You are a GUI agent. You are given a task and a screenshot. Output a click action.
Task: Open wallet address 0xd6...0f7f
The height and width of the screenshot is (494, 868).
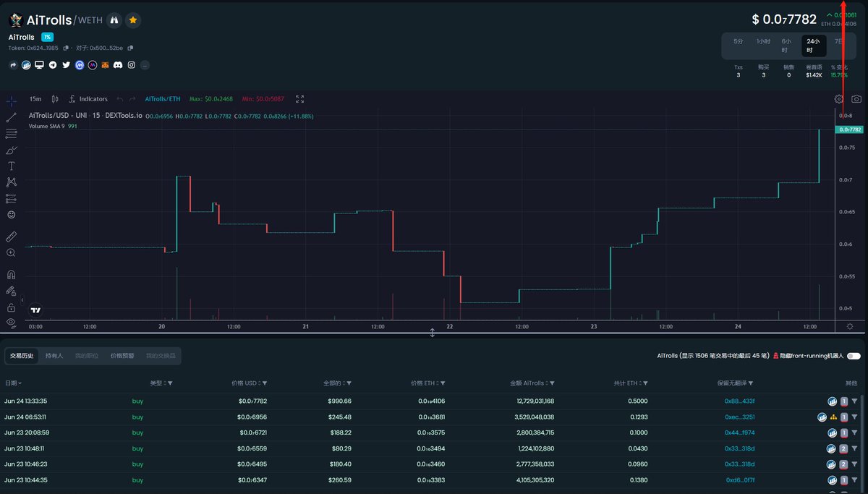coord(739,480)
